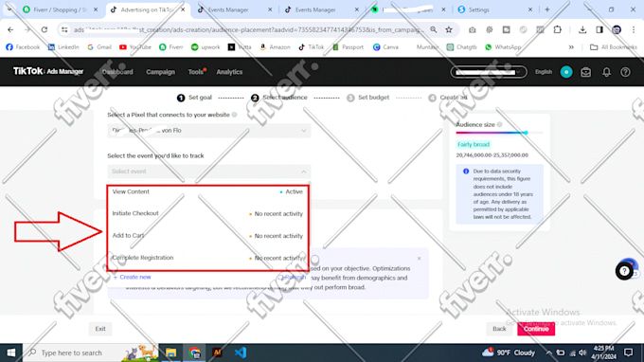Open the TikTok Ads Manager logo home
This screenshot has width=644, height=362.
point(48,71)
